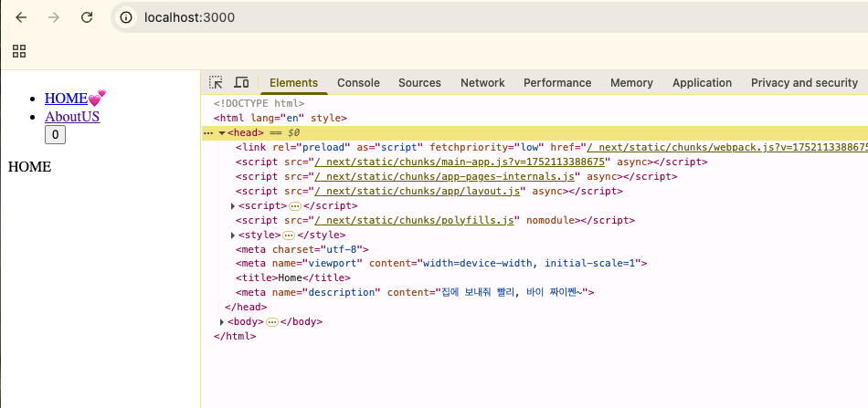The image size is (868, 408).
Task: Expand the style element triangle
Action: tap(233, 235)
